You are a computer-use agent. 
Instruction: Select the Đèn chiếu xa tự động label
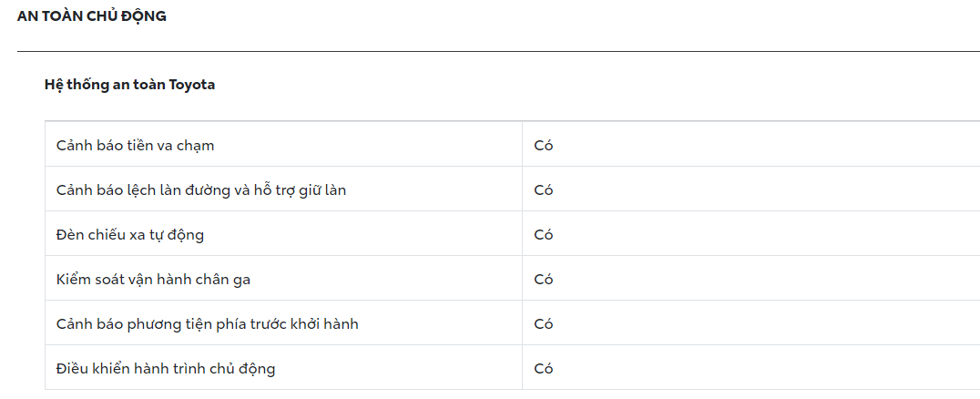point(129,235)
